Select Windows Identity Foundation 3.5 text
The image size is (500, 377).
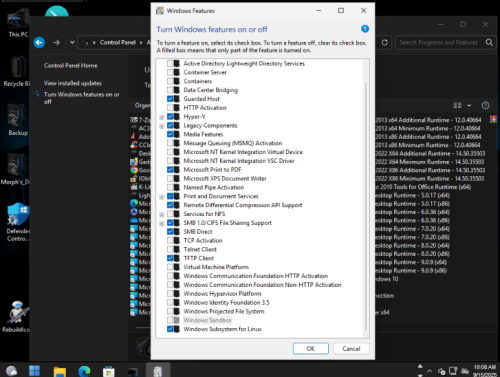(x=226, y=302)
